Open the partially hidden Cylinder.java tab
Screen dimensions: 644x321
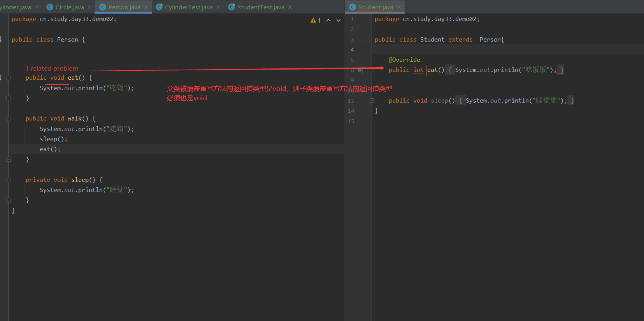click(x=16, y=7)
